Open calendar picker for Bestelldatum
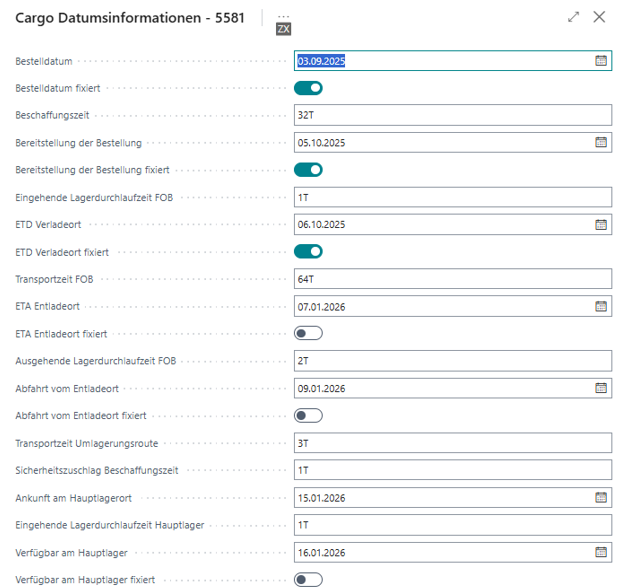The width and height of the screenshot is (624, 587). tap(601, 61)
